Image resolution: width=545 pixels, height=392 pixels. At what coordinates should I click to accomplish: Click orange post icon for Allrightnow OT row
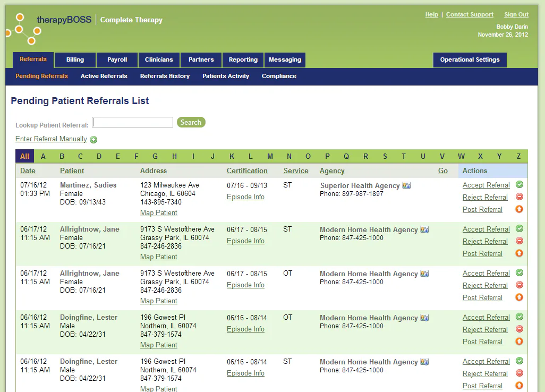point(520,297)
